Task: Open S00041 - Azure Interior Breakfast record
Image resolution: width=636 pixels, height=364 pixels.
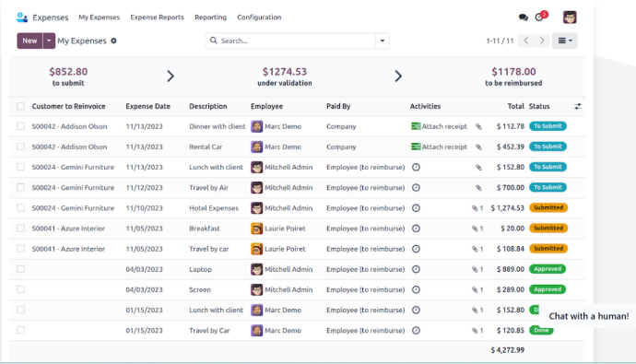Action: (x=68, y=229)
